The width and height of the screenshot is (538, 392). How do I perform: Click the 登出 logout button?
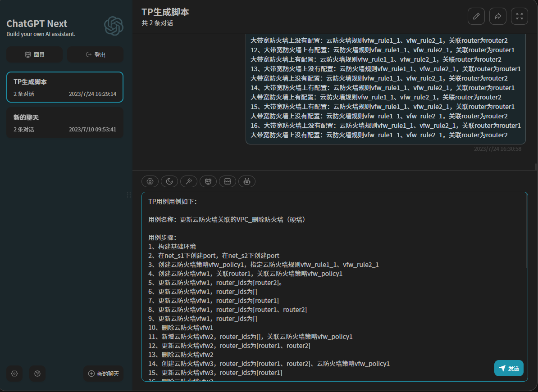96,55
